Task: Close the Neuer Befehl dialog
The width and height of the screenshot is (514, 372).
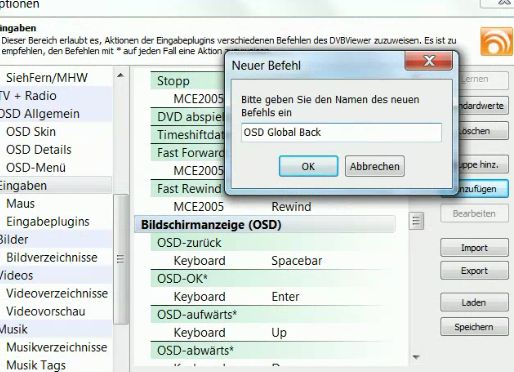Action: (x=429, y=61)
